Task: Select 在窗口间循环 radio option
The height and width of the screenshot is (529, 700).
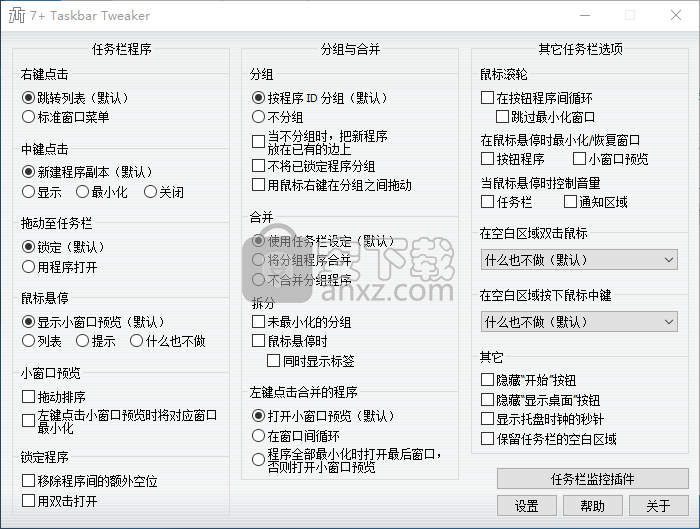Action: pyautogui.click(x=296, y=436)
